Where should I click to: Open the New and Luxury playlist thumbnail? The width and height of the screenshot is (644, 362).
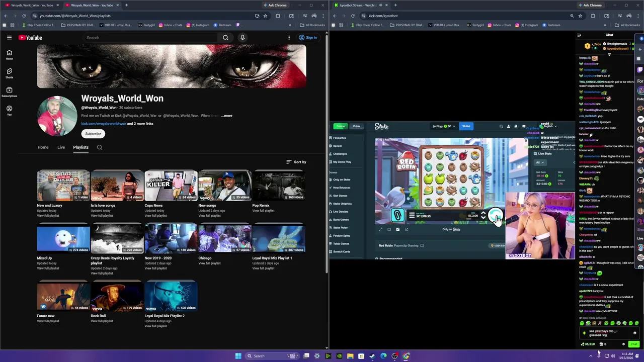point(63,186)
